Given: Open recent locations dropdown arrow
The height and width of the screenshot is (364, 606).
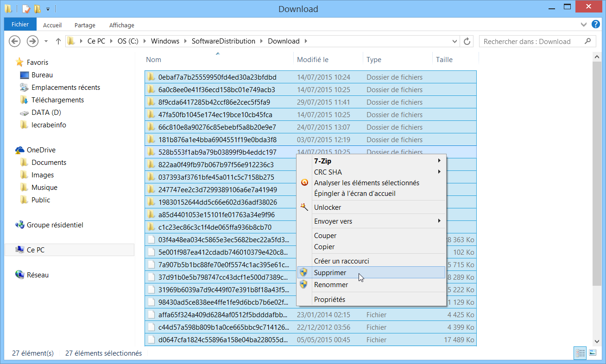Looking at the screenshot, I should [46, 41].
